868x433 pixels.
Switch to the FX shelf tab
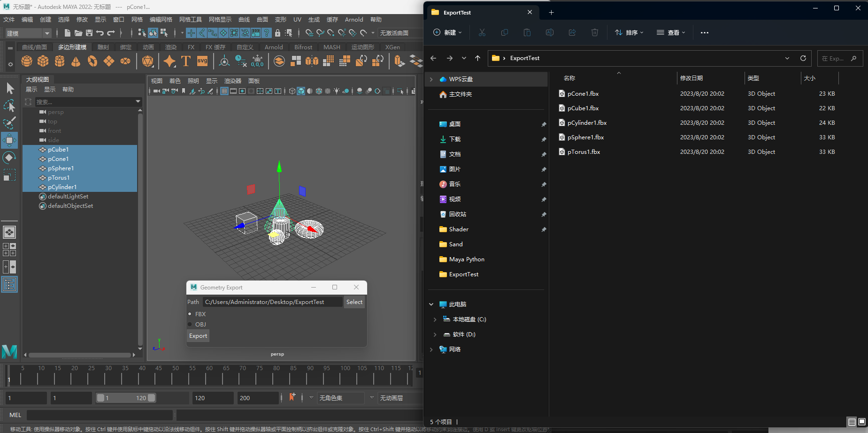point(191,47)
